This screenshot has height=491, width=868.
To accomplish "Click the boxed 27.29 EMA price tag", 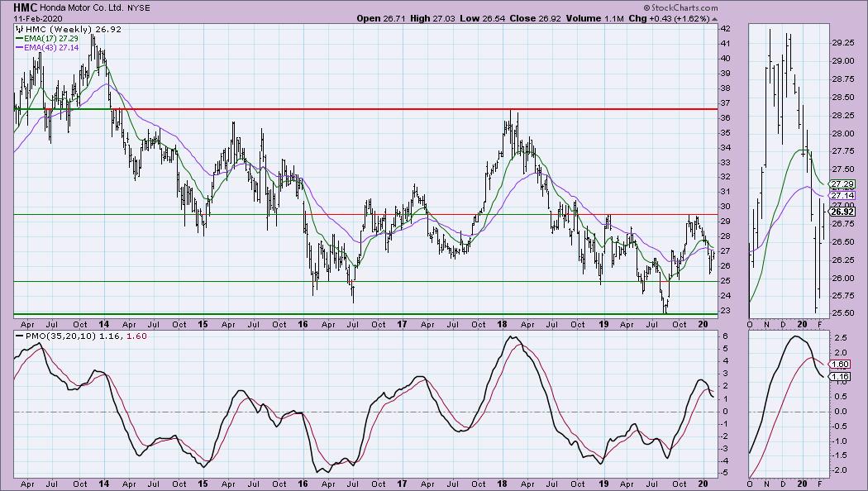I will point(842,184).
